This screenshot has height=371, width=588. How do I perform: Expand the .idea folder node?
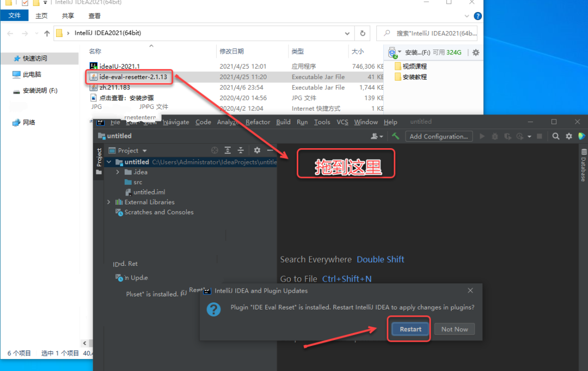pos(118,172)
